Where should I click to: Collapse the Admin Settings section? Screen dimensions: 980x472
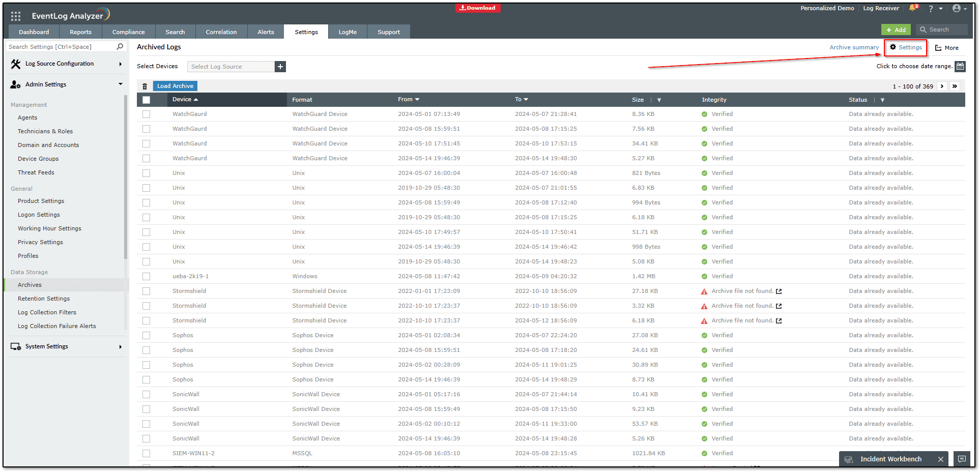click(121, 84)
